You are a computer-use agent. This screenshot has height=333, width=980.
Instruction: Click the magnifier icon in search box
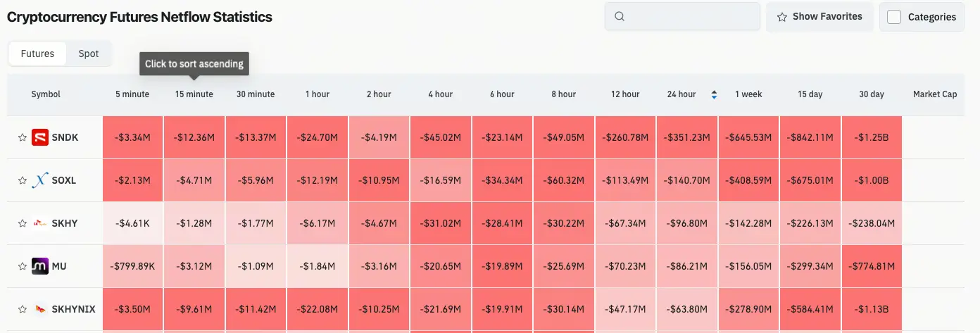click(620, 17)
